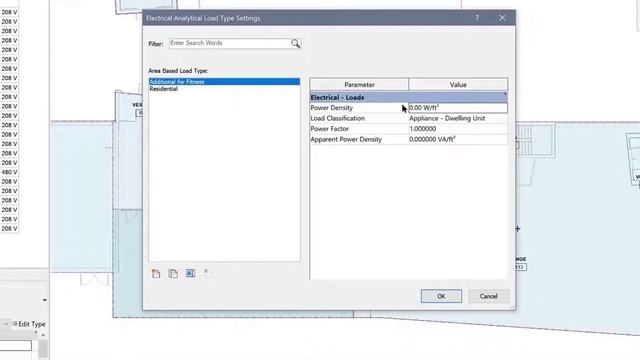Click the Power Factor parameter label
640x360 pixels.
[329, 129]
